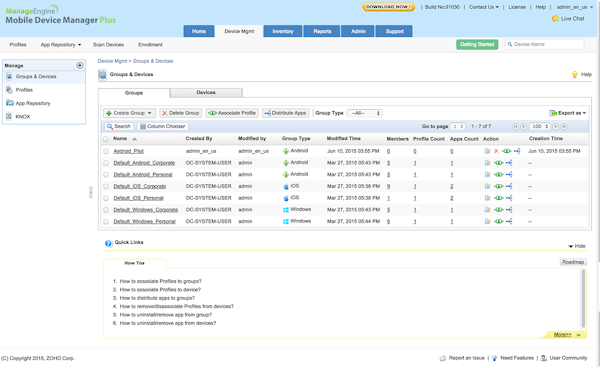The image size is (600, 368).
Task: Open Contact Us dropdown
Action: tap(484, 7)
